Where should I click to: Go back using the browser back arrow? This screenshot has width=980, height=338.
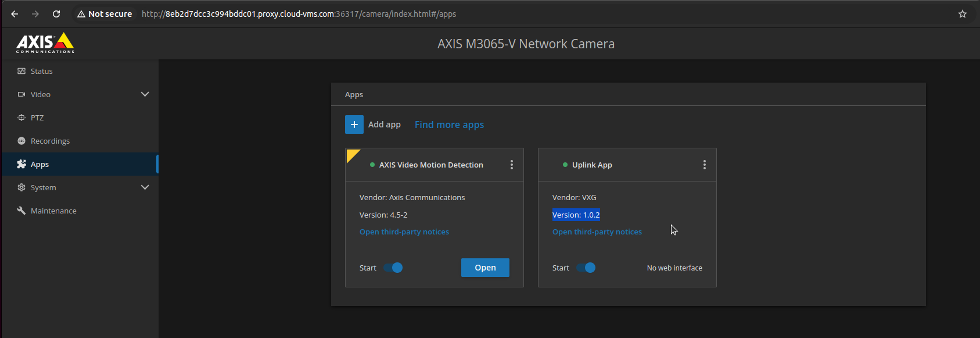(x=15, y=14)
